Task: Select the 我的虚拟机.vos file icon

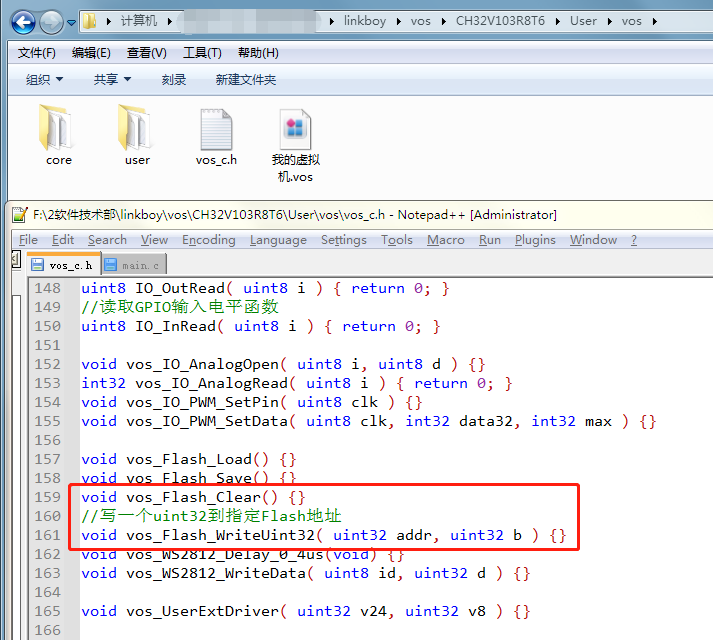Action: 295,129
